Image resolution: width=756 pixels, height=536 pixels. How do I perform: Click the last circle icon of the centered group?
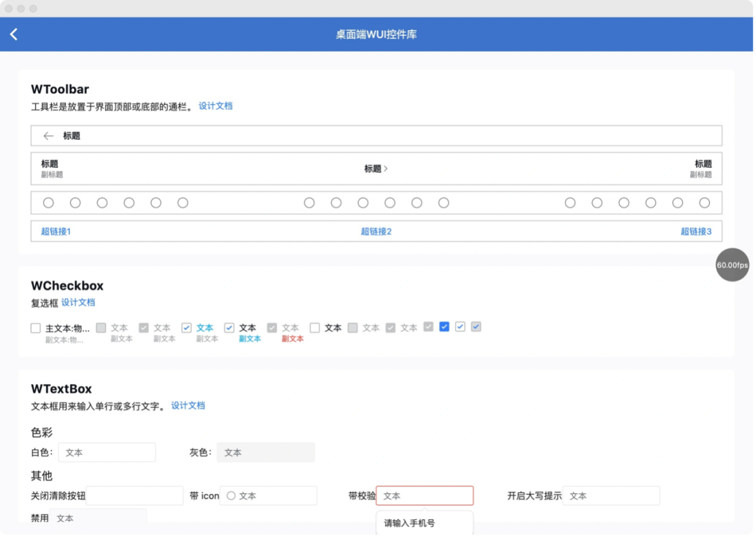(x=443, y=202)
